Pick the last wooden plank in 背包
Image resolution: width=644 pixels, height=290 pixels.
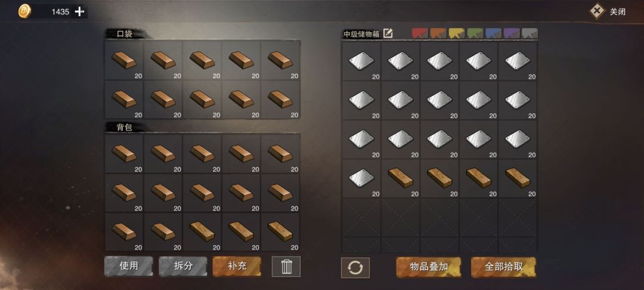(x=280, y=232)
